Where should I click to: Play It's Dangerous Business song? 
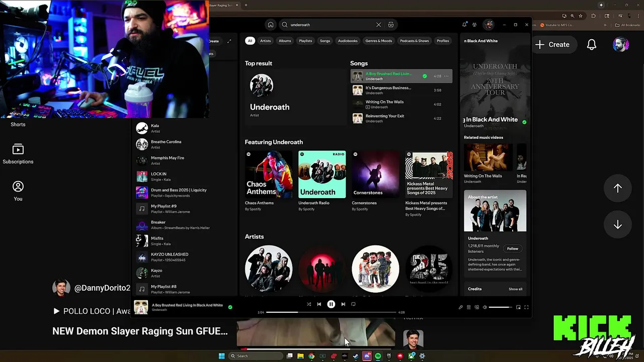[x=401, y=90]
